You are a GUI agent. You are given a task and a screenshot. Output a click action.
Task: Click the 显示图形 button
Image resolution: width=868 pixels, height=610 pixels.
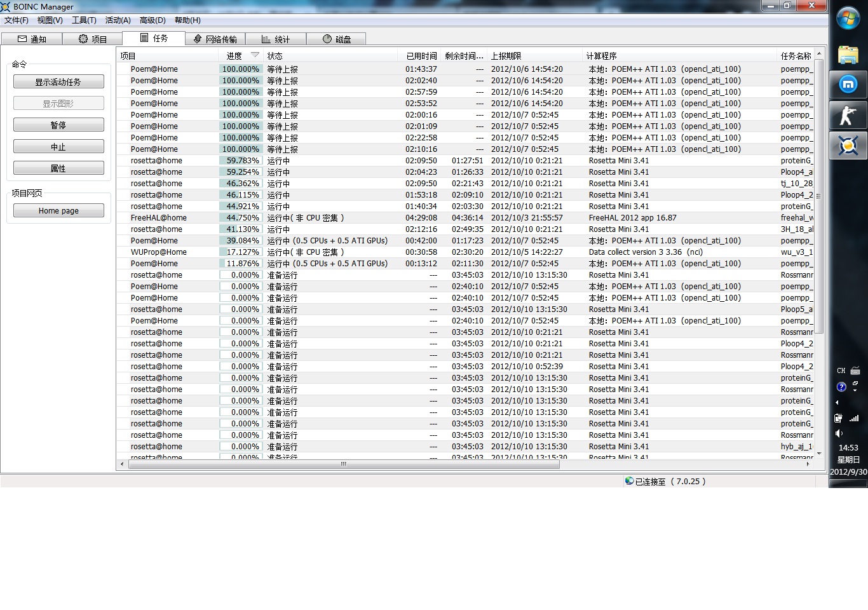point(58,104)
